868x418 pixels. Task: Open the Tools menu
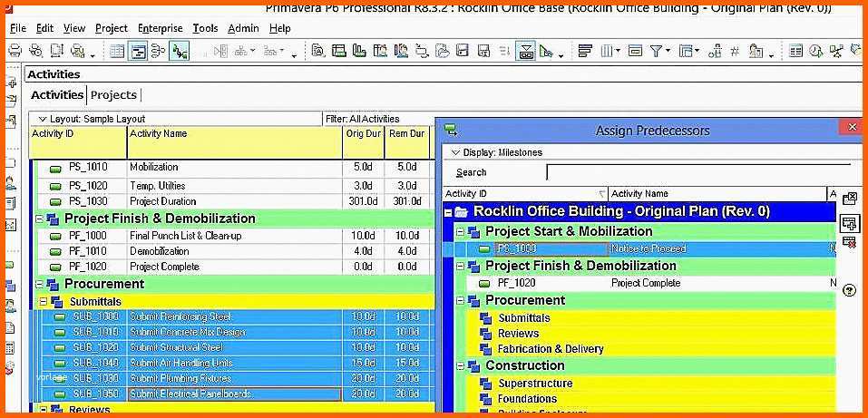pyautogui.click(x=205, y=28)
